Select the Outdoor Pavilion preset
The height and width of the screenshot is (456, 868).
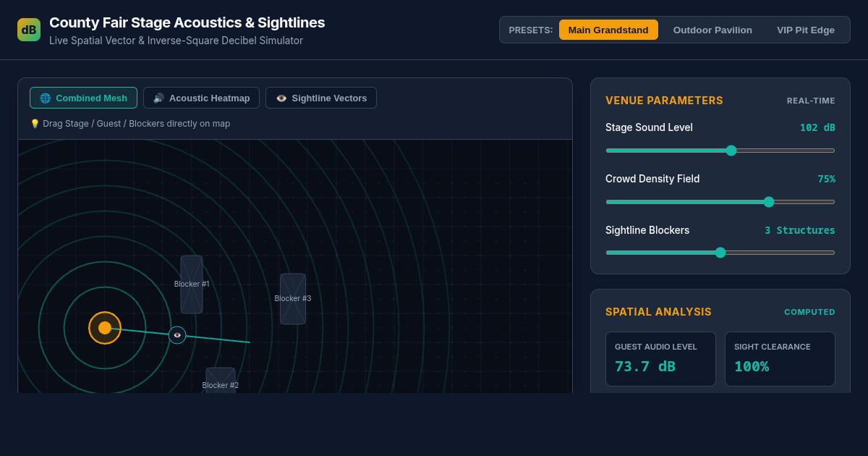pos(712,30)
